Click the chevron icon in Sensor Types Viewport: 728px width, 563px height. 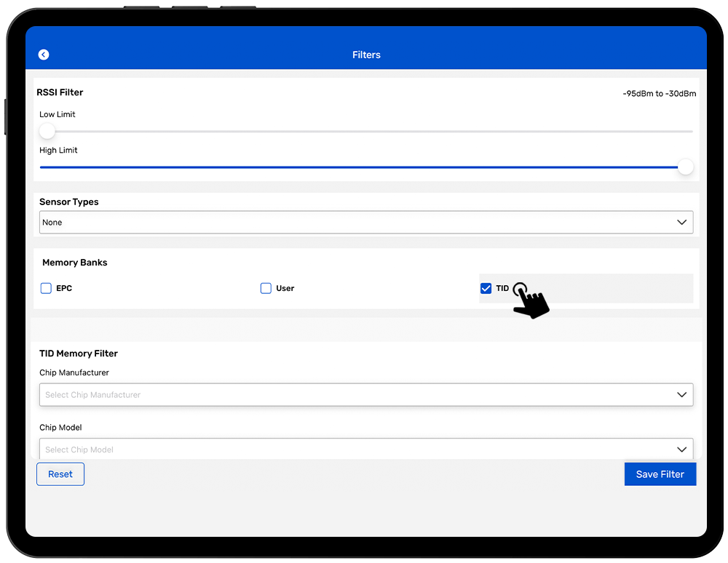click(681, 223)
